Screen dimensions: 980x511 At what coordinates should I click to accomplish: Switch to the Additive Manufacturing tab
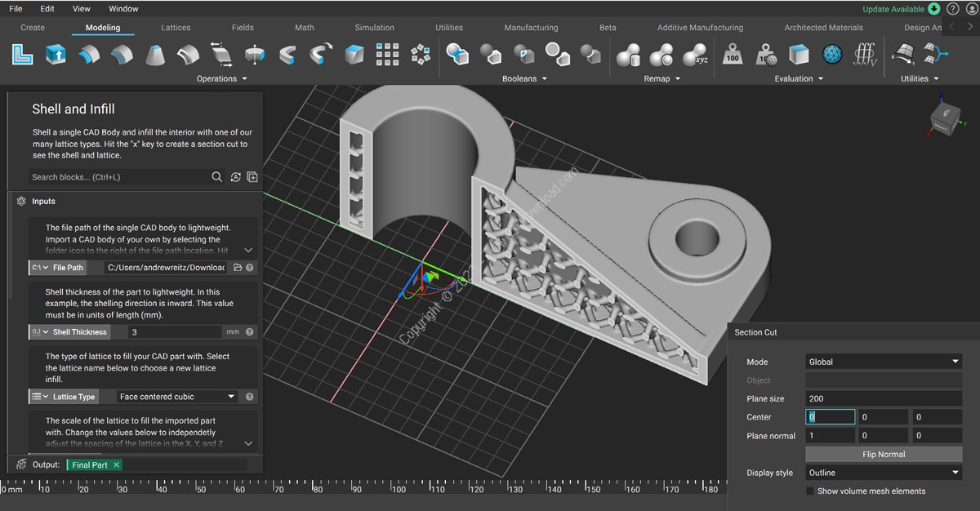[x=700, y=27]
